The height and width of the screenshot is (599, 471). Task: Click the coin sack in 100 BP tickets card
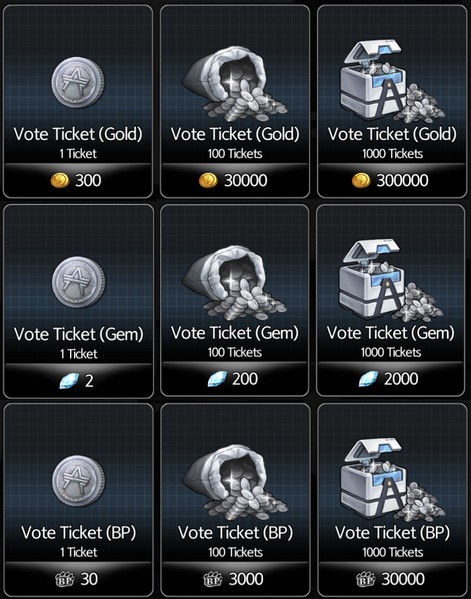[235, 482]
